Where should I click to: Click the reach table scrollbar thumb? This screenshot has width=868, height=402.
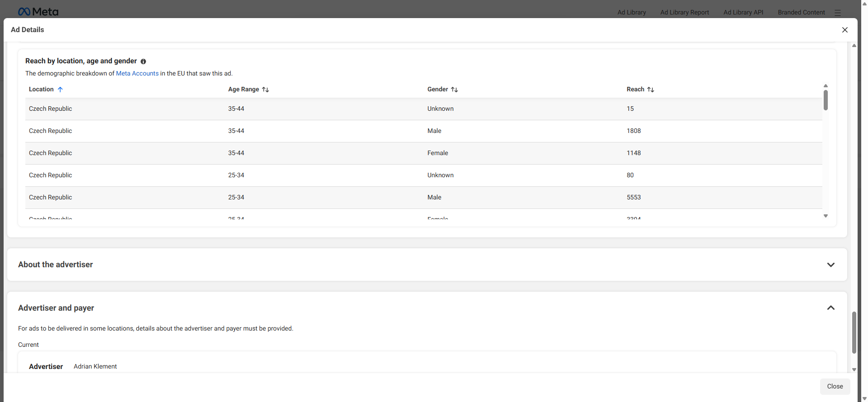(x=826, y=100)
